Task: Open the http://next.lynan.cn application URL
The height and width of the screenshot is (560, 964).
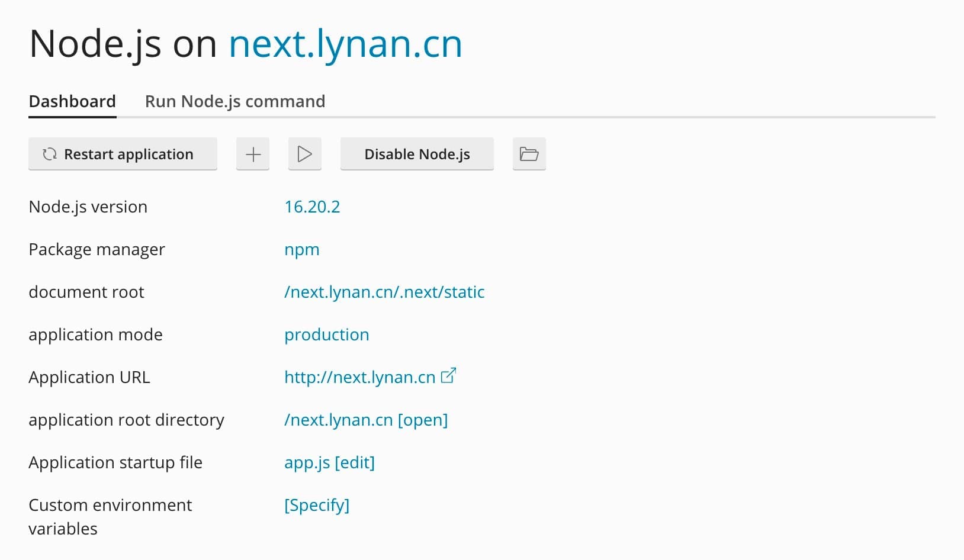Action: [x=359, y=377]
